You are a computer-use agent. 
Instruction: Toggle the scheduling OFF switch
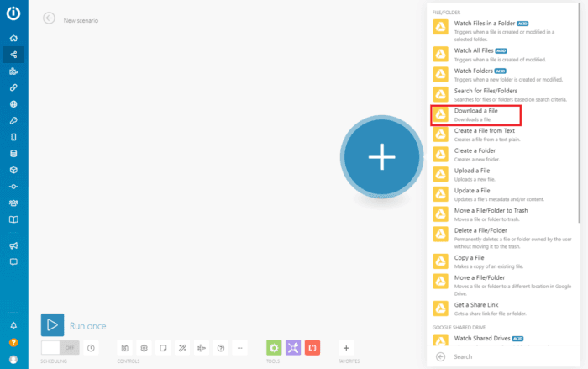[x=60, y=348]
